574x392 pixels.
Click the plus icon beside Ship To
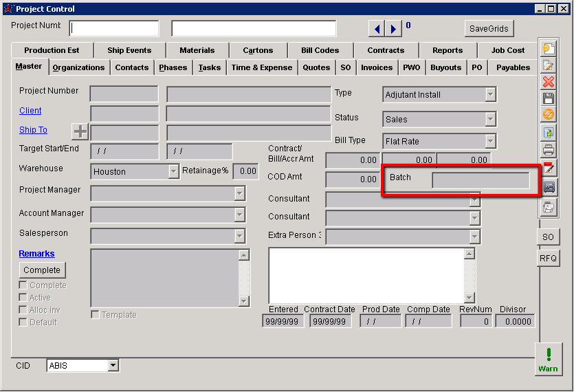click(x=80, y=131)
